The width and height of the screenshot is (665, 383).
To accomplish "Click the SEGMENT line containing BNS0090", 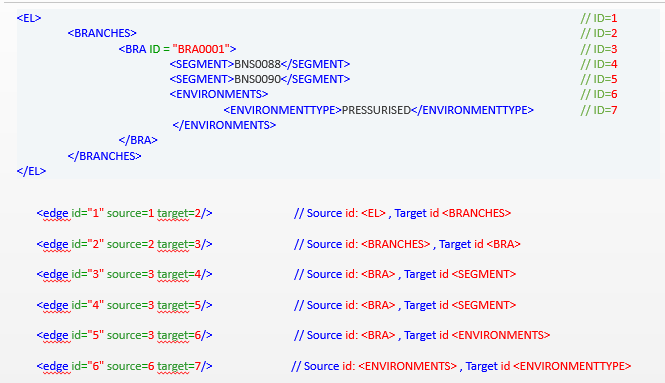I will [260, 79].
